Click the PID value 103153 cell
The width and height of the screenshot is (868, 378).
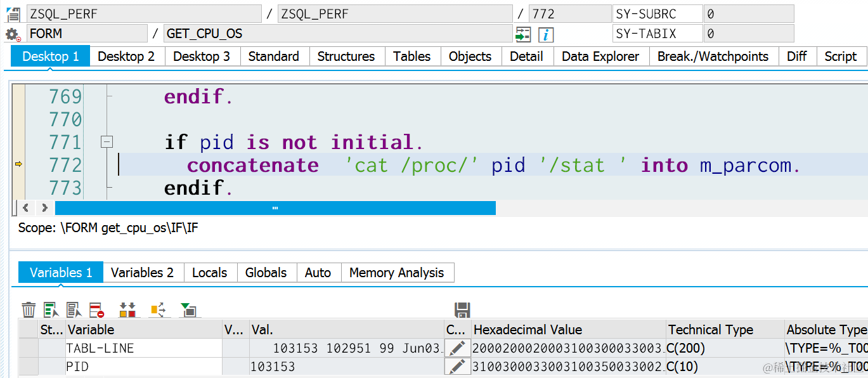click(347, 367)
